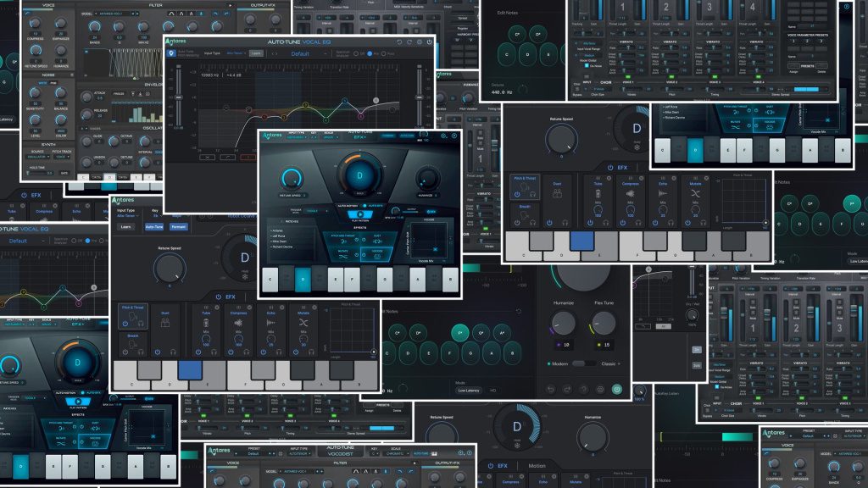Select the Post spectrum analyzer radio in the top Vocal EQ
Screen dimensions: 868x488
tap(384, 53)
